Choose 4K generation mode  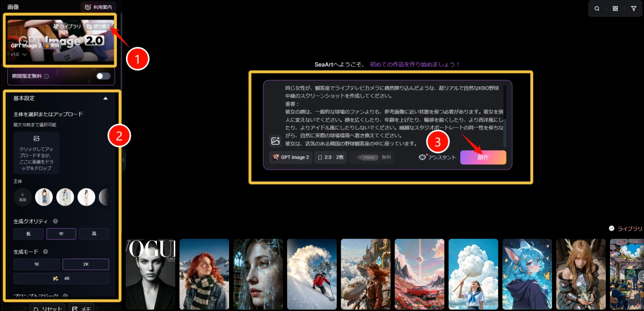click(61, 278)
